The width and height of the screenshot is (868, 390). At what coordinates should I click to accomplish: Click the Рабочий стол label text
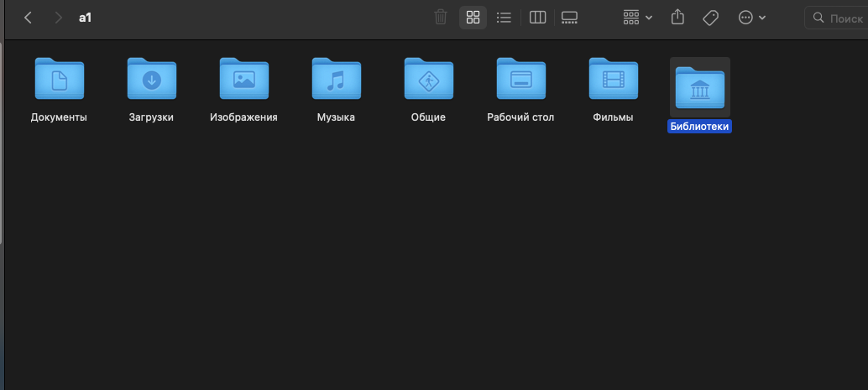520,117
